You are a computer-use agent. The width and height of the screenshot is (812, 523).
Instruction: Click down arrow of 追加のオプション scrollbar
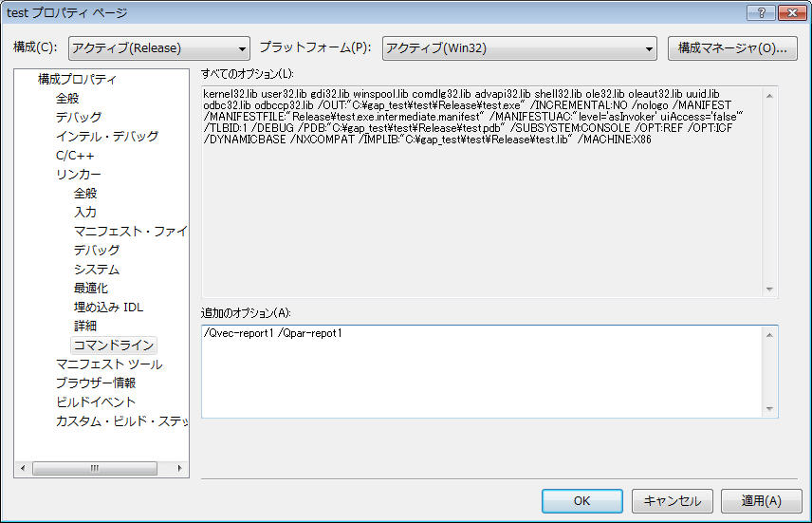coord(769,409)
